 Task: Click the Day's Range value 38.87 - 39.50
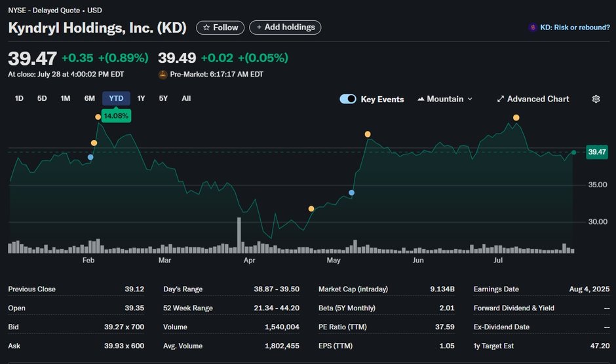[x=277, y=289]
